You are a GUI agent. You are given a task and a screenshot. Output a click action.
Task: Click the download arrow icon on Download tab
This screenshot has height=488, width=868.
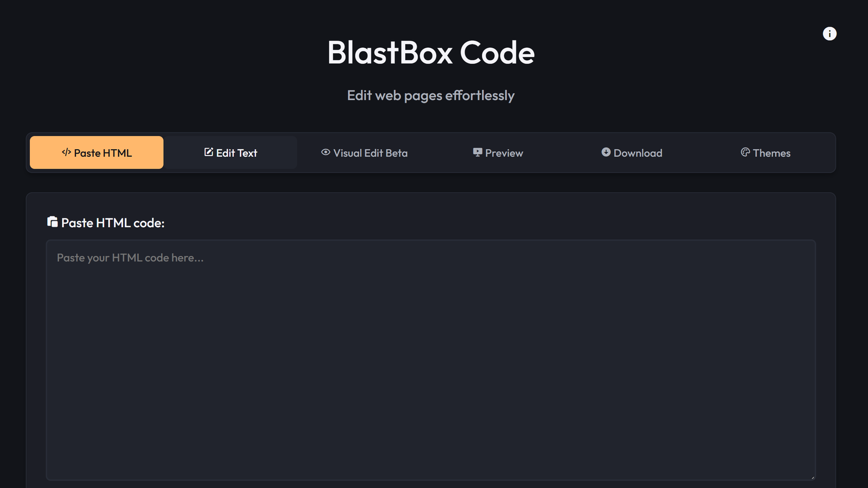click(x=606, y=152)
